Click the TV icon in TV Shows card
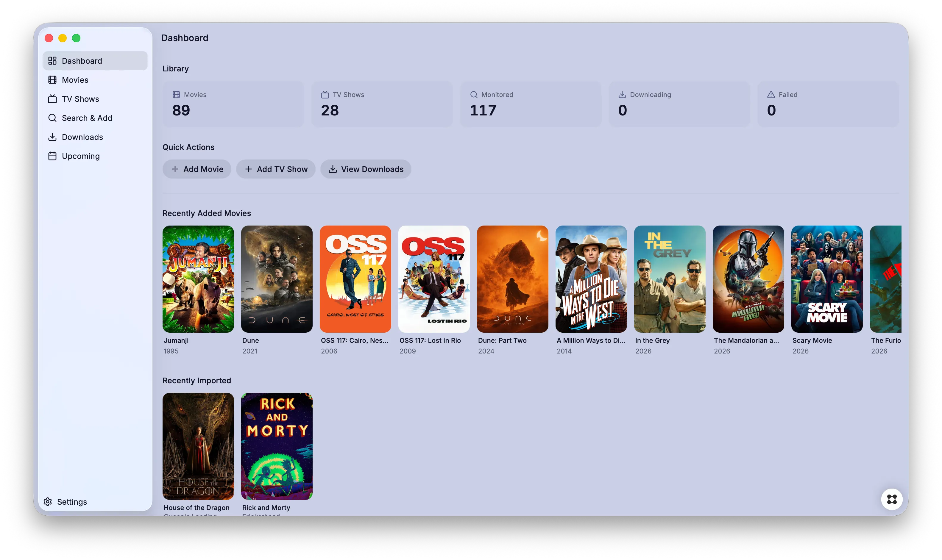Image resolution: width=942 pixels, height=560 pixels. [325, 95]
